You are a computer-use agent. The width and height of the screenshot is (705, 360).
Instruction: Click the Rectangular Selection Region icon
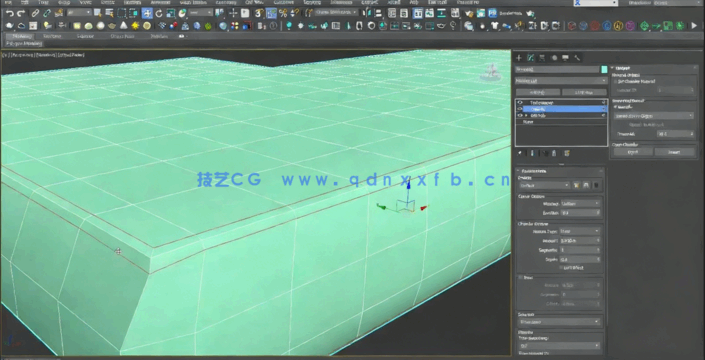point(122,13)
